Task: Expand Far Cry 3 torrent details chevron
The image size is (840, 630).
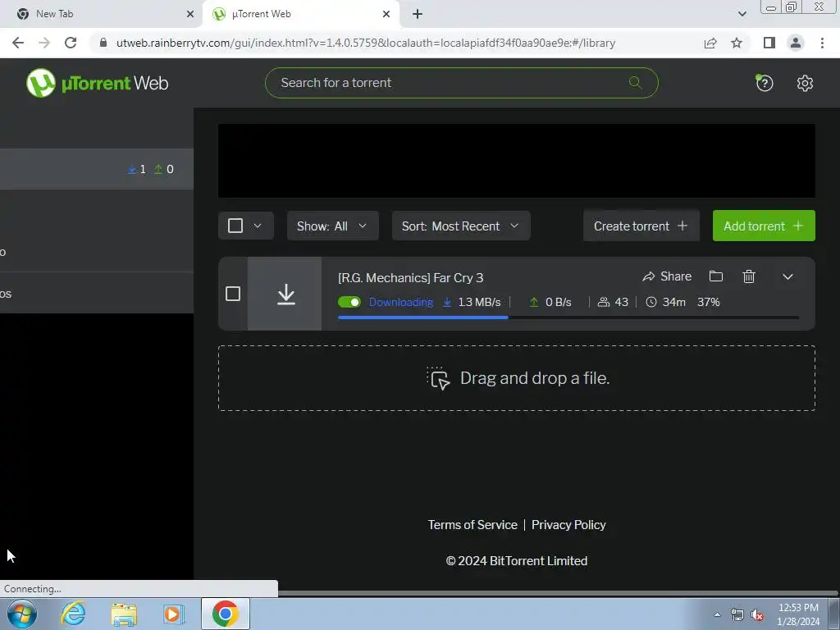Action: click(787, 277)
